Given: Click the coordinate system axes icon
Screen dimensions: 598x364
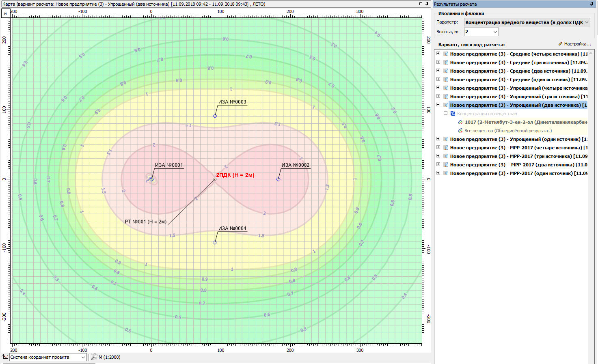Looking at the screenshot, I should coord(5,357).
